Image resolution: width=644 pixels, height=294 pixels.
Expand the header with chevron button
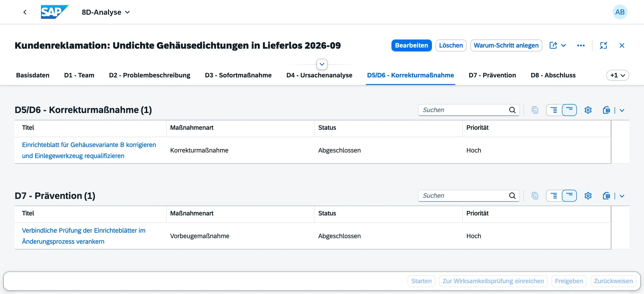click(x=322, y=64)
